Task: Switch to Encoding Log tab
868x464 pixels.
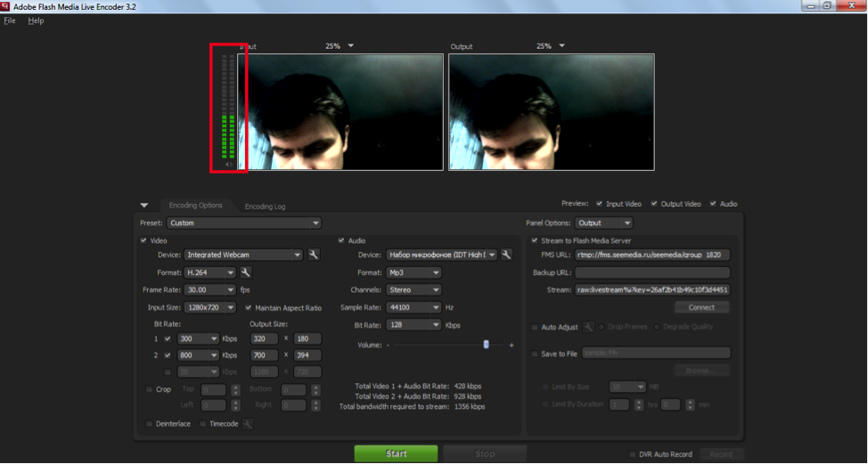Action: point(266,207)
